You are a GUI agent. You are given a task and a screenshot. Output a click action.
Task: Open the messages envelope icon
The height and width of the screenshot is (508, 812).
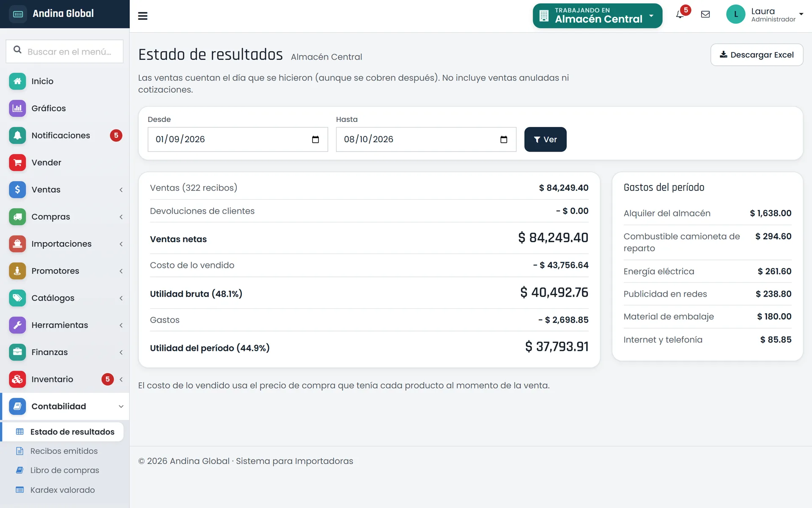[705, 14]
